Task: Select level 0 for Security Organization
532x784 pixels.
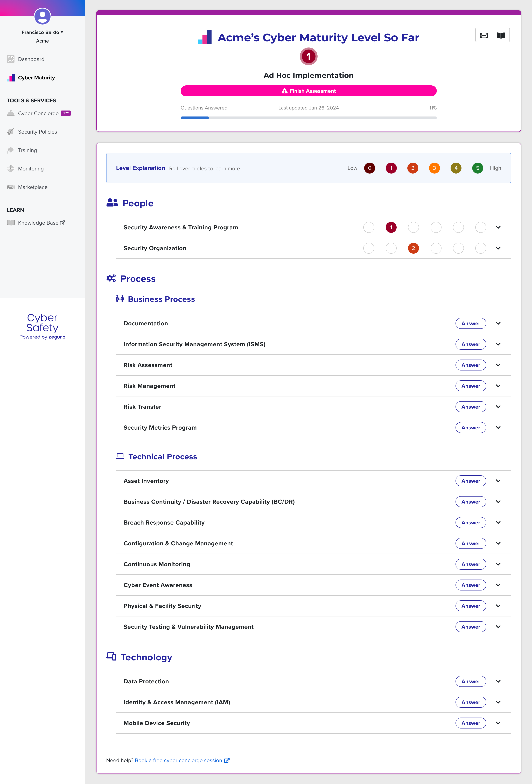Action: pos(369,248)
